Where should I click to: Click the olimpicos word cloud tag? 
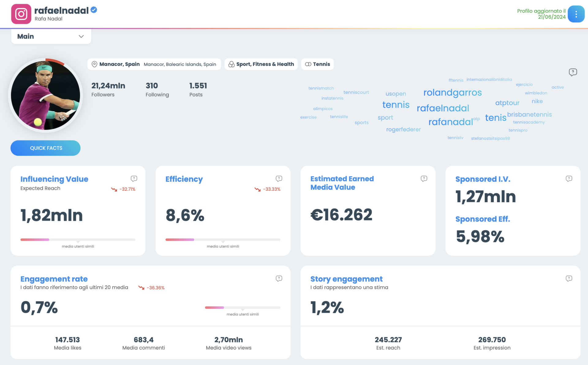click(323, 109)
